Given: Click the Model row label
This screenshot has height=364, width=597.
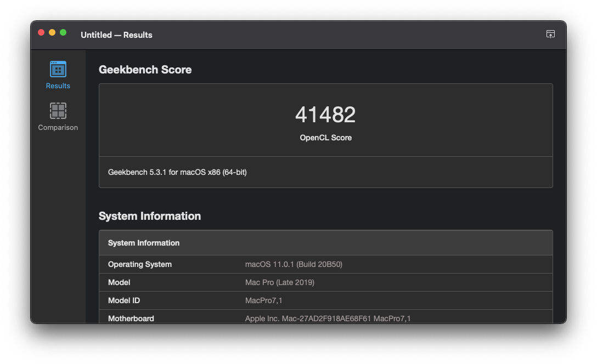Looking at the screenshot, I should (119, 283).
